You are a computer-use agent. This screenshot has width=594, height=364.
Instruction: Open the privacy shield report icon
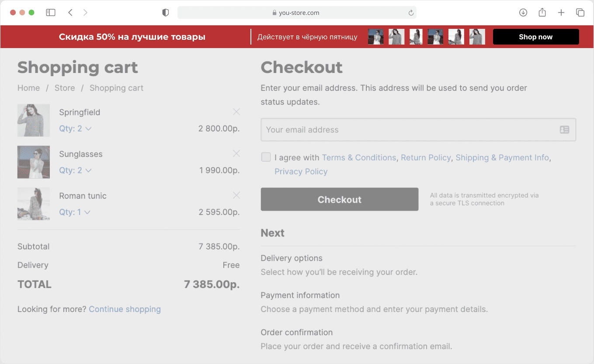tap(165, 13)
